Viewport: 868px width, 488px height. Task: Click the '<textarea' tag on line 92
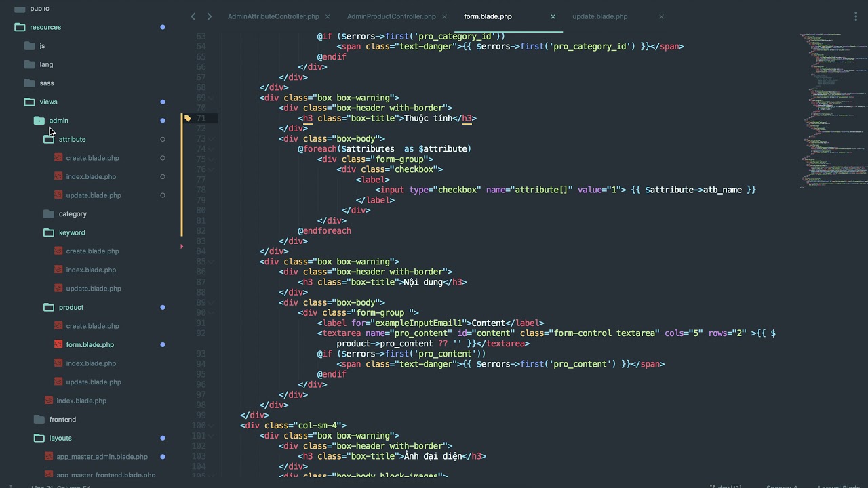(339, 333)
